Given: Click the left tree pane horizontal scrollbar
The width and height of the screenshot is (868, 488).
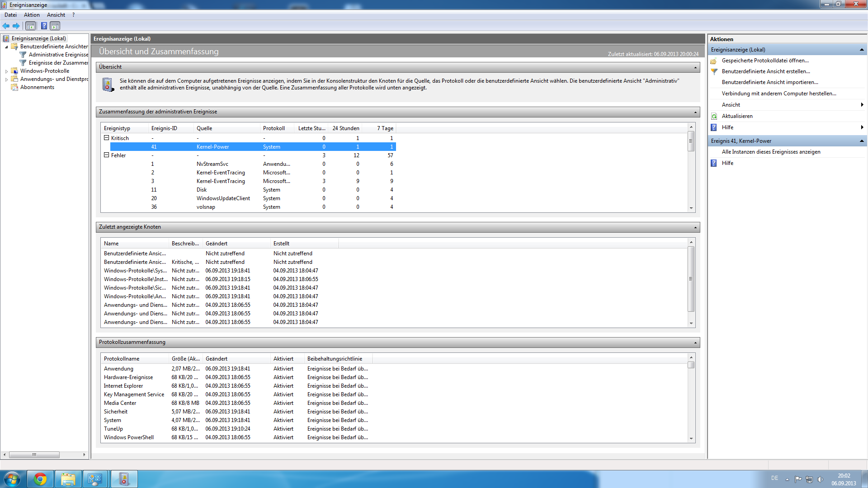Looking at the screenshot, I should click(34, 455).
